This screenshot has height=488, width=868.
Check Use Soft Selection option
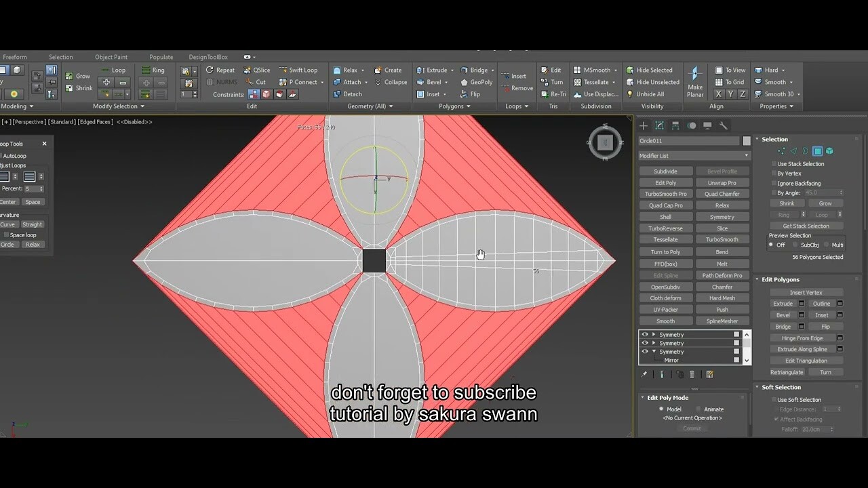(774, 399)
